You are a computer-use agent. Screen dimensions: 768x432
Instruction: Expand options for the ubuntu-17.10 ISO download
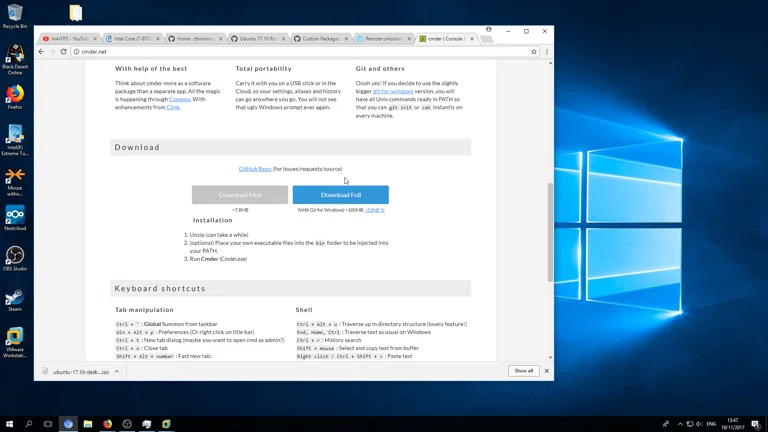[117, 371]
